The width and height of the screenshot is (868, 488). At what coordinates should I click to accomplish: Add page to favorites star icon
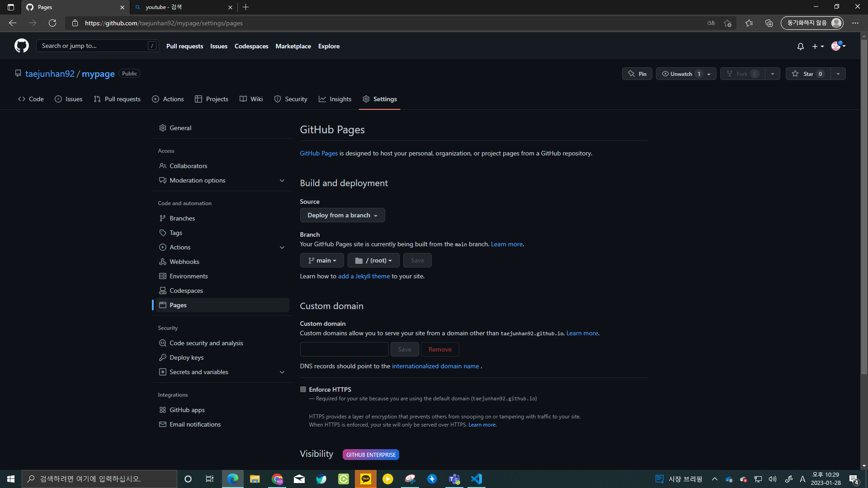click(727, 23)
